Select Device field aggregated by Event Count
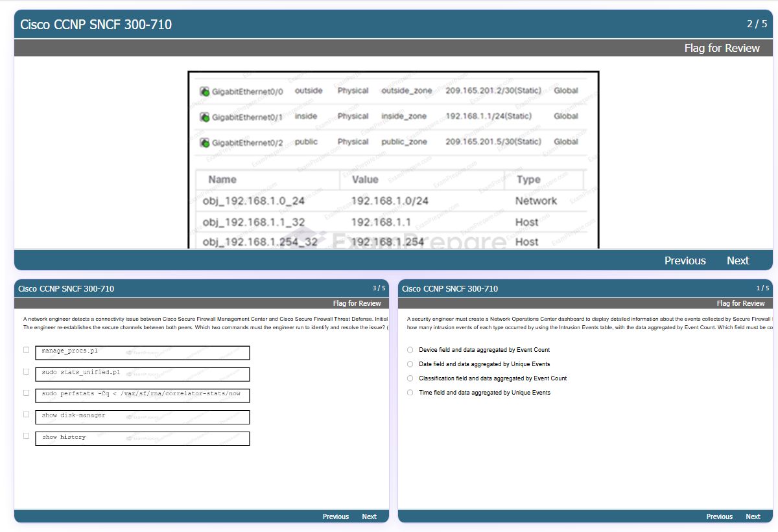The height and width of the screenshot is (532, 778). [410, 350]
